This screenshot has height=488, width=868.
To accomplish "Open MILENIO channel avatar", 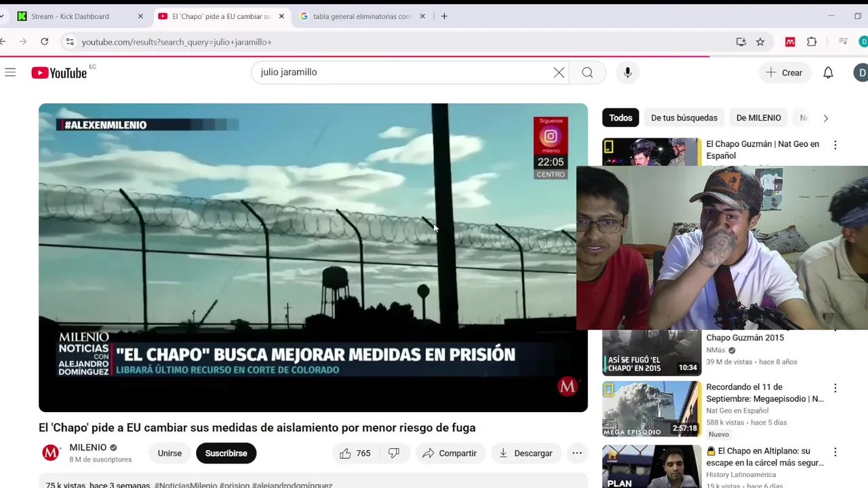I will (x=51, y=453).
